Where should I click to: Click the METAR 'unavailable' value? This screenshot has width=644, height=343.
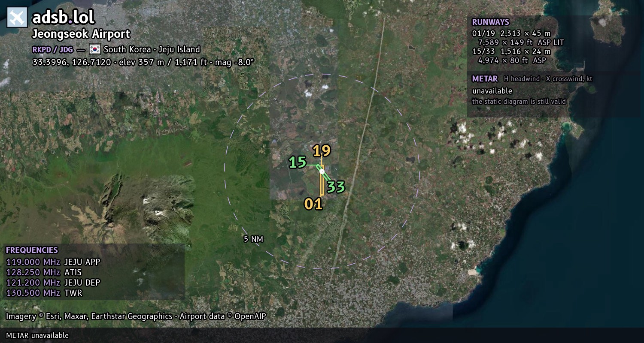pyautogui.click(x=492, y=91)
